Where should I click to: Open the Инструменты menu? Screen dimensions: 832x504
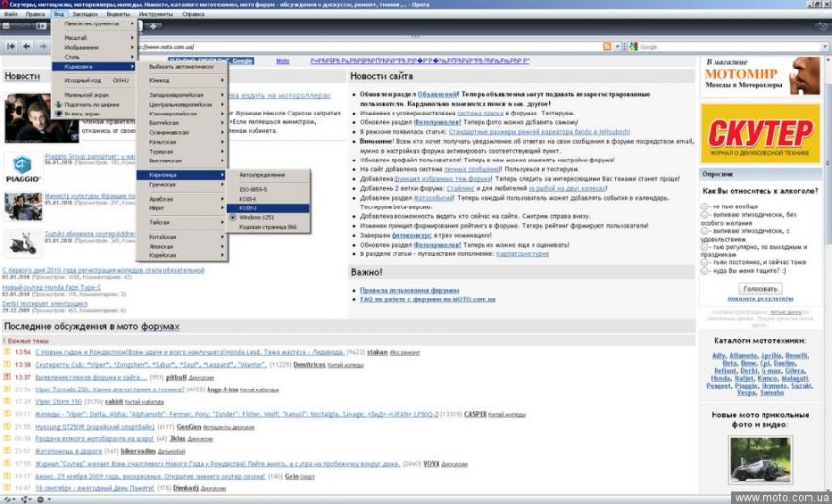click(x=156, y=14)
